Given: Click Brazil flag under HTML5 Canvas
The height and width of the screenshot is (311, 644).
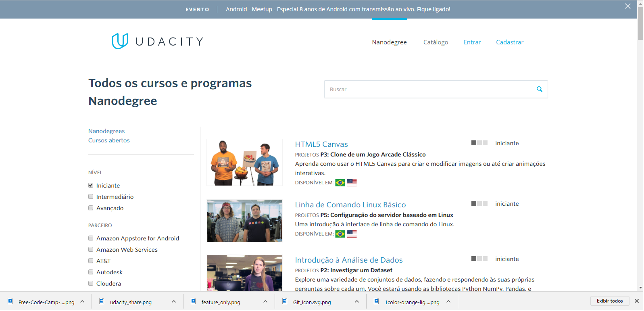Looking at the screenshot, I should coord(340,183).
